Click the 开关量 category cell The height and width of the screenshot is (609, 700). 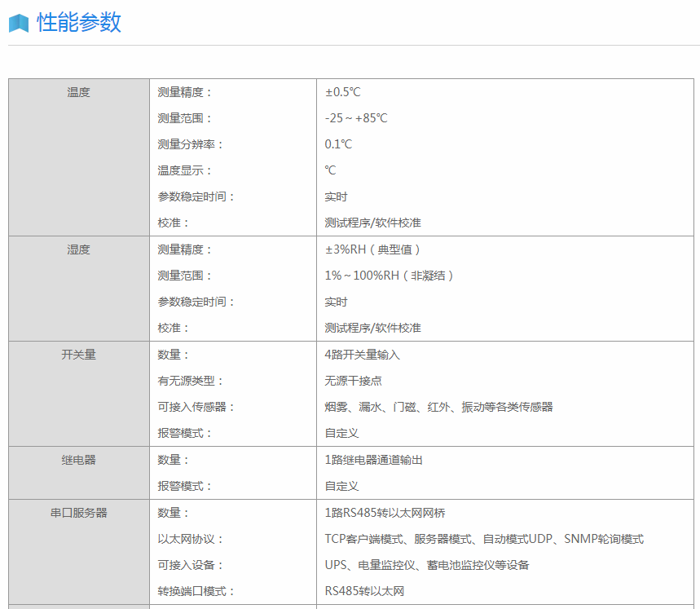pos(79,355)
